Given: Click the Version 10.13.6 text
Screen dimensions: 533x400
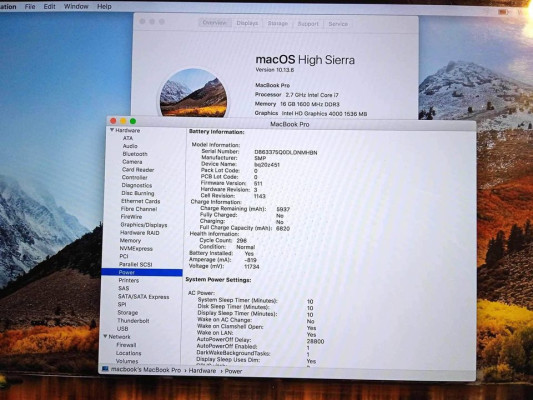Looking at the screenshot, I should pos(275,70).
